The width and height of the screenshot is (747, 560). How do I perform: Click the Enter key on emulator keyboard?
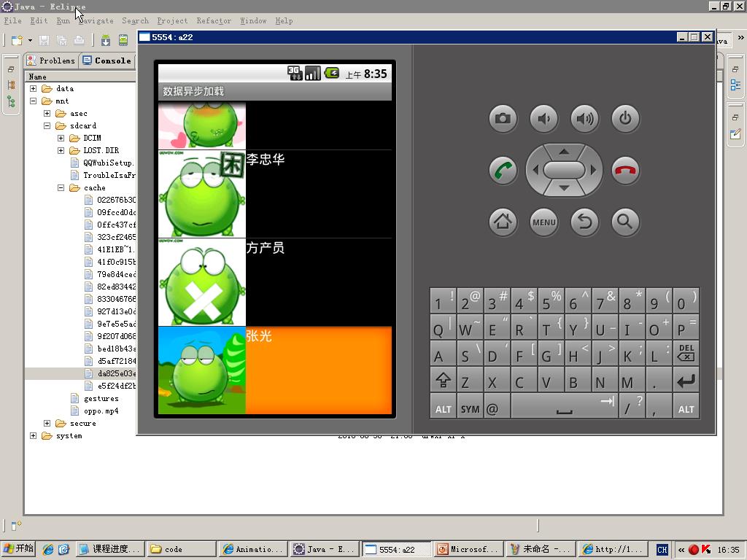point(686,379)
